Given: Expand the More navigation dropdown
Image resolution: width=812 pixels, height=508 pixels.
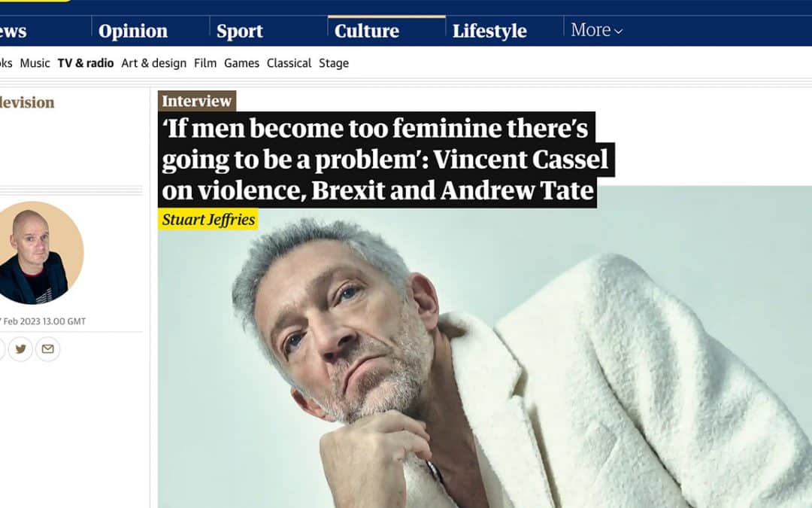Looking at the screenshot, I should (596, 31).
